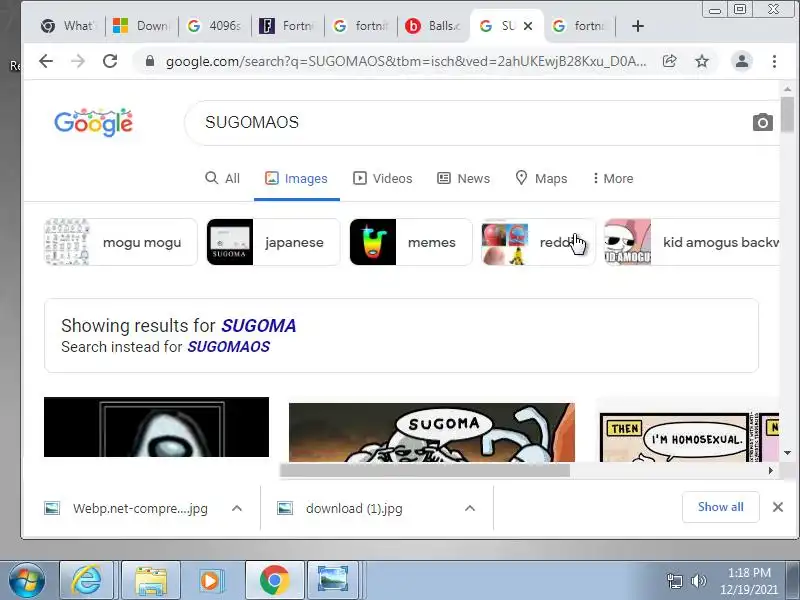Open Windows Explorer folder on taskbar
The image size is (800, 600).
[151, 581]
